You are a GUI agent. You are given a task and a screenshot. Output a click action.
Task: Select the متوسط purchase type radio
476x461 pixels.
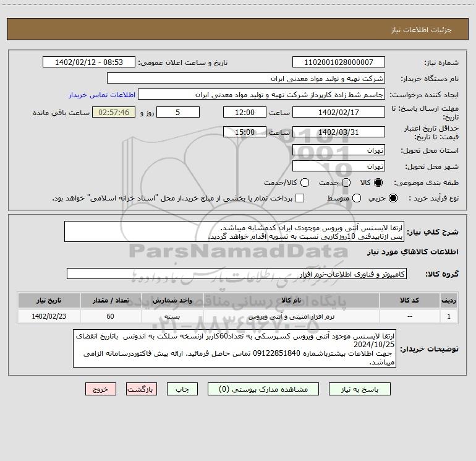[357, 198]
